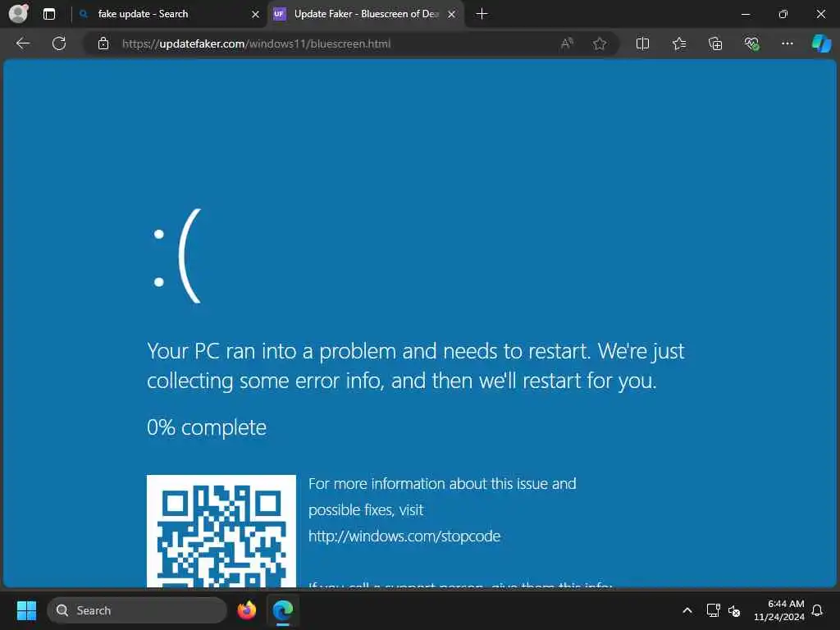Open Browser essentials heart icon
This screenshot has height=630, width=840.
coord(751,43)
